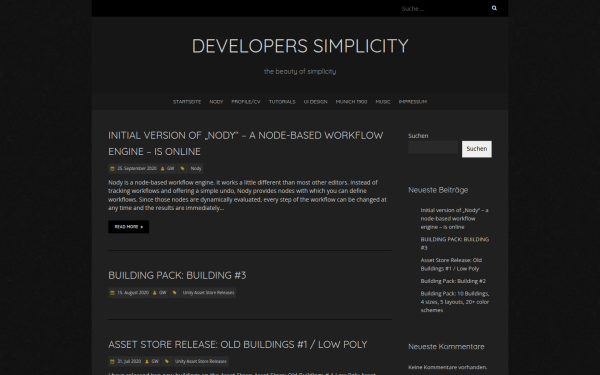Open Asset Store Release: Old Buildings #1 title
This screenshot has width=600, height=375.
pyautogui.click(x=238, y=344)
